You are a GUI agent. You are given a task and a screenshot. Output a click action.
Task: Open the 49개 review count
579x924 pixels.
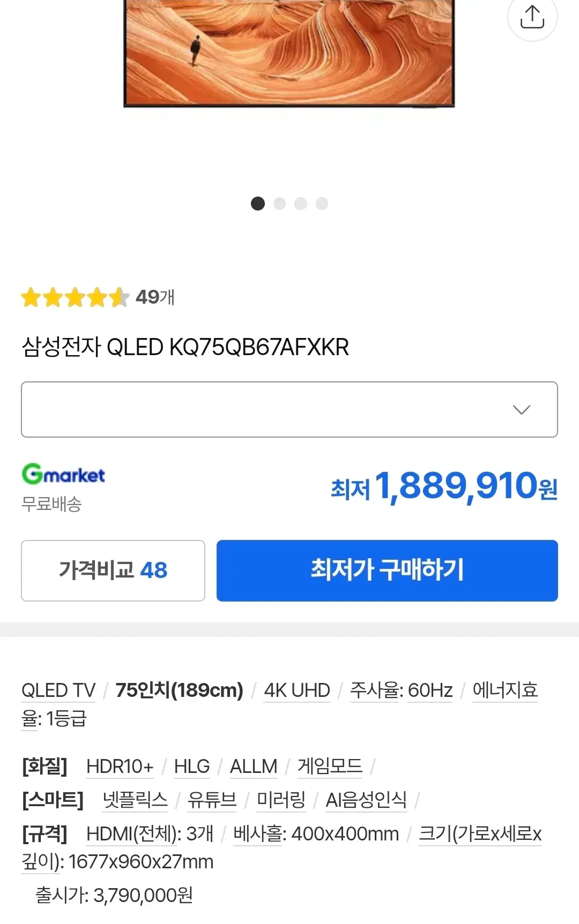pos(155,297)
